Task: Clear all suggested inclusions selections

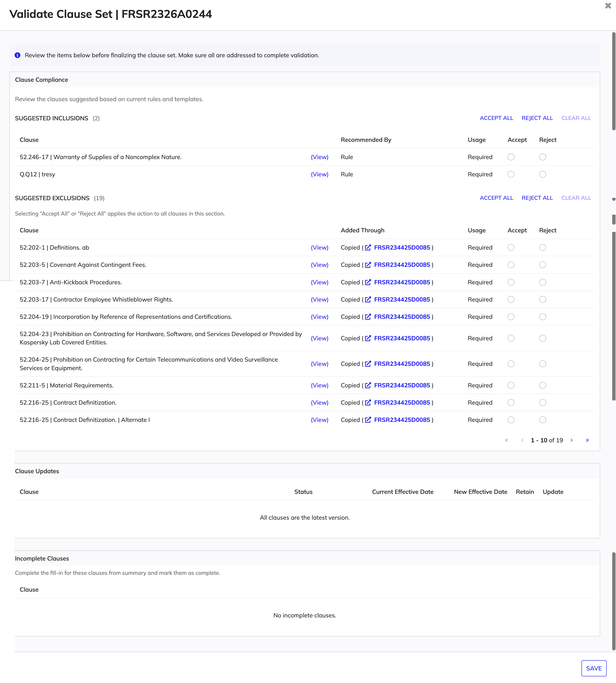Action: point(576,118)
